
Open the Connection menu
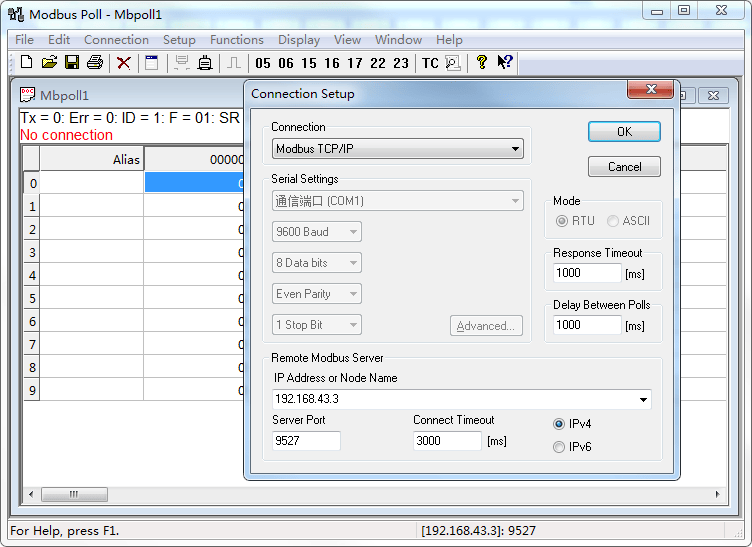click(x=117, y=40)
